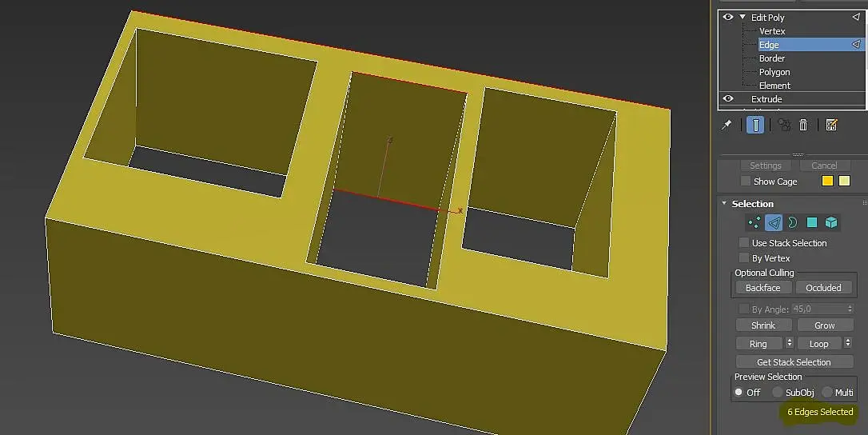Select Preview Selection Off radio
This screenshot has width=868, height=435.
pyautogui.click(x=739, y=392)
